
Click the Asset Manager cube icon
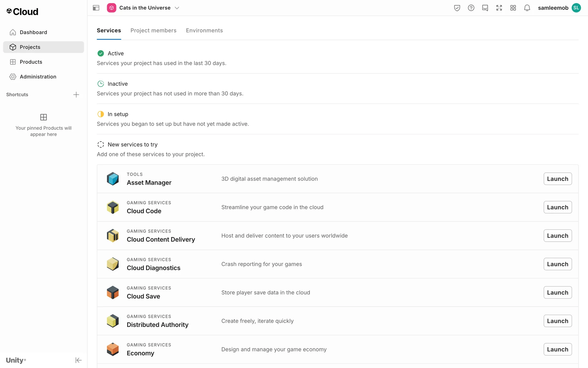point(113,179)
